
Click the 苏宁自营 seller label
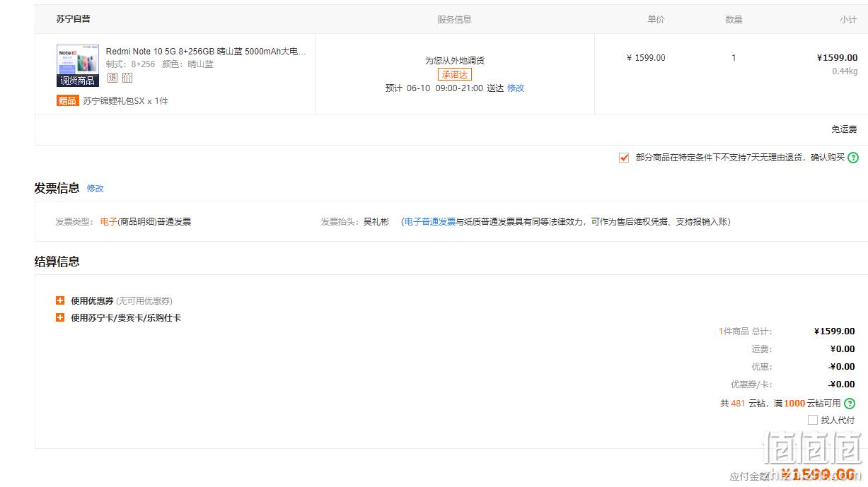tap(74, 19)
